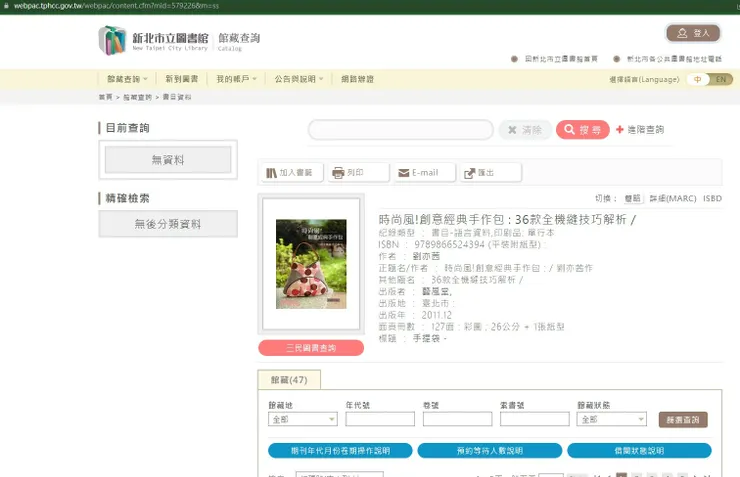Open the 新到圖書 menu item
This screenshot has width=740, height=477.
click(182, 79)
